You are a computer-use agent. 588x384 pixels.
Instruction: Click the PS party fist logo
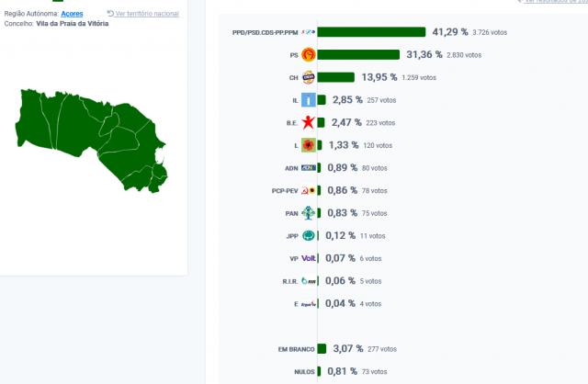[310, 55]
